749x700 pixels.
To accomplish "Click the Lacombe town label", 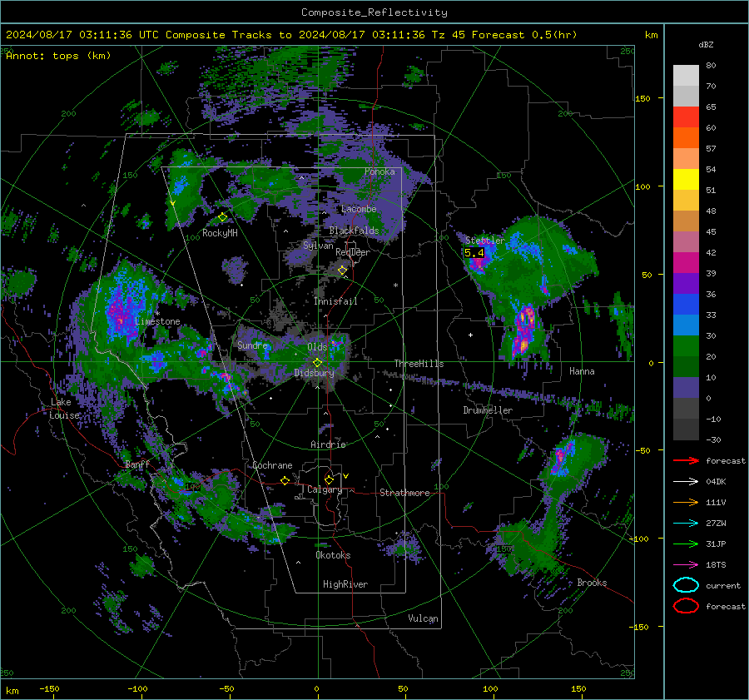I will [359, 209].
